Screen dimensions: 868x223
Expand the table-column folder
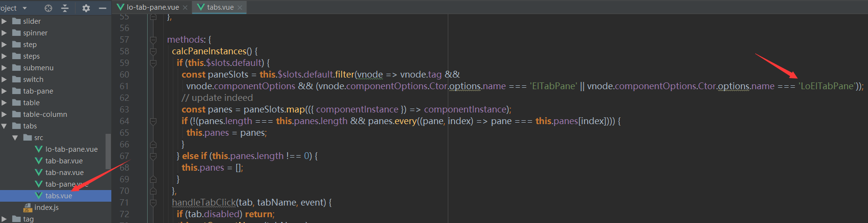pyautogui.click(x=4, y=114)
